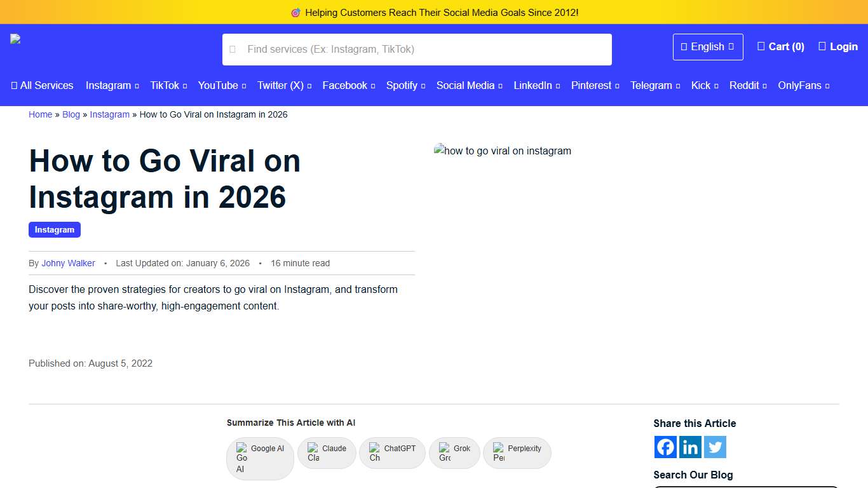Share article via the LinkedIn icon

coord(689,447)
